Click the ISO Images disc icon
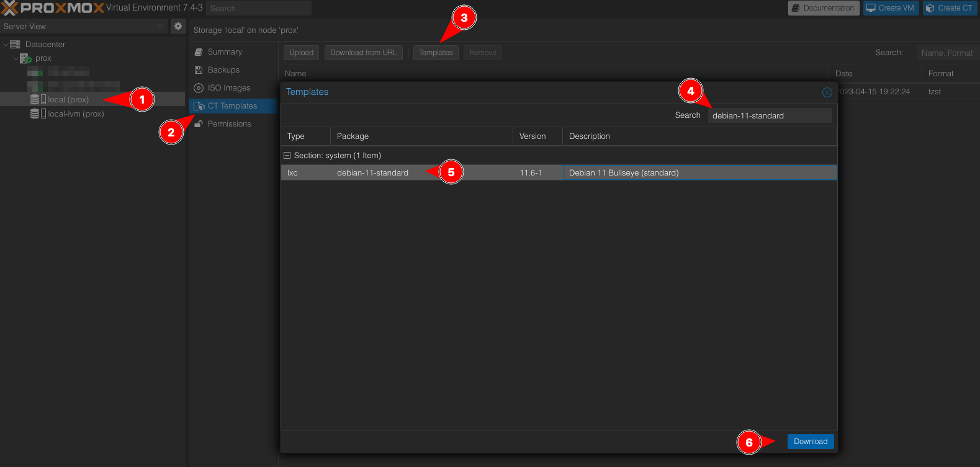This screenshot has height=467, width=980. 199,88
